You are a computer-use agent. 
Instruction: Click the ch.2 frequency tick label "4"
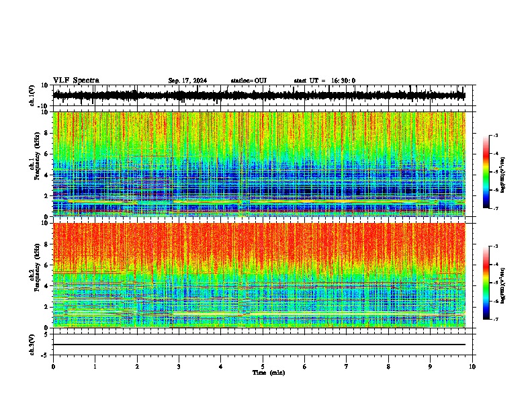(x=46, y=286)
